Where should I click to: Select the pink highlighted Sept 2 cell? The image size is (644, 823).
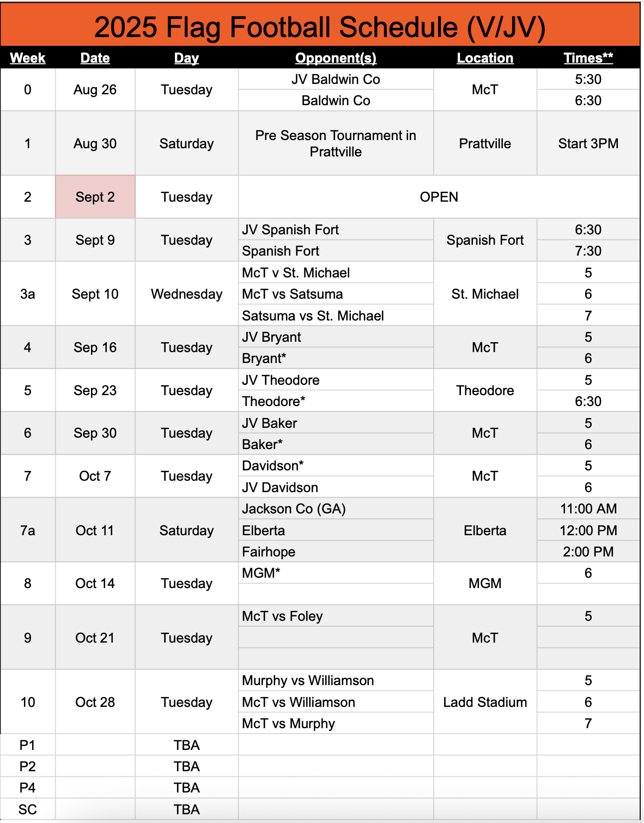pos(95,197)
